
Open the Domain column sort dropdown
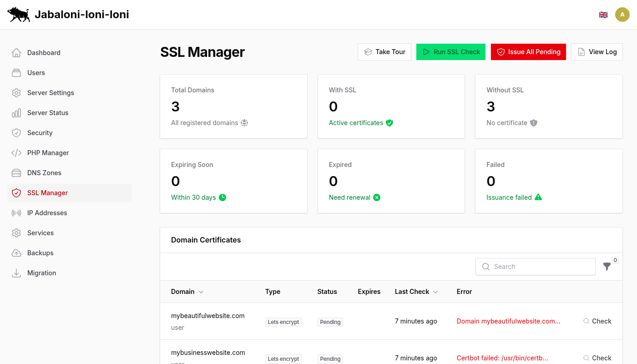tap(201, 292)
